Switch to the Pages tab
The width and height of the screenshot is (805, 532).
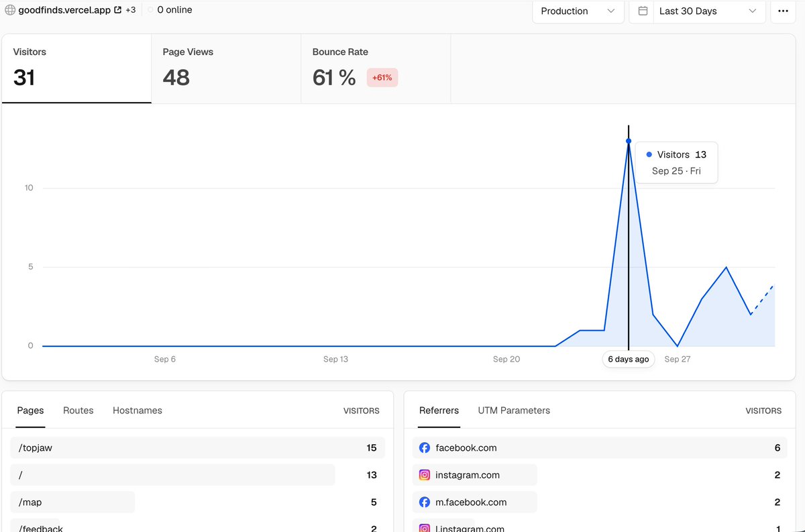pyautogui.click(x=30, y=411)
